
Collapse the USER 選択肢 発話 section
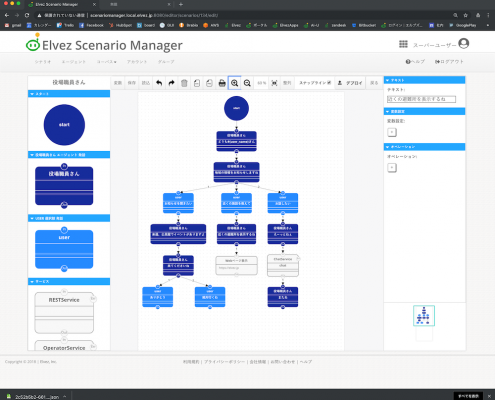[69, 218]
